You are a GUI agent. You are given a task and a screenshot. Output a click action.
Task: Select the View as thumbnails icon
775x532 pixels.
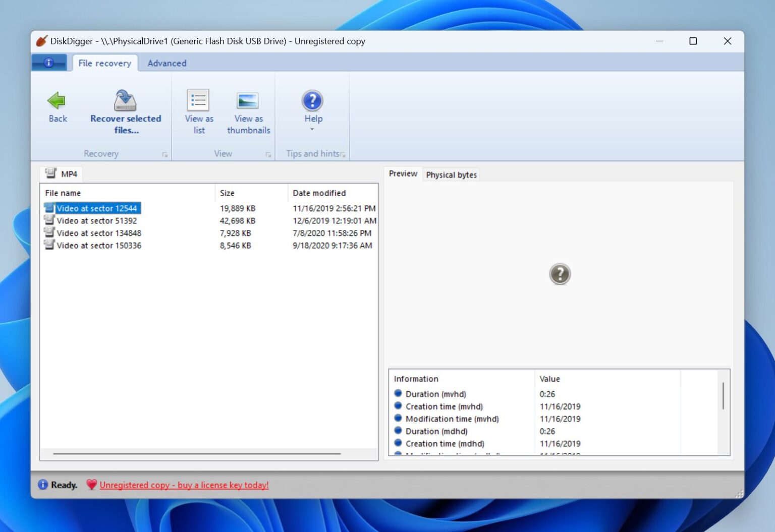click(x=248, y=100)
